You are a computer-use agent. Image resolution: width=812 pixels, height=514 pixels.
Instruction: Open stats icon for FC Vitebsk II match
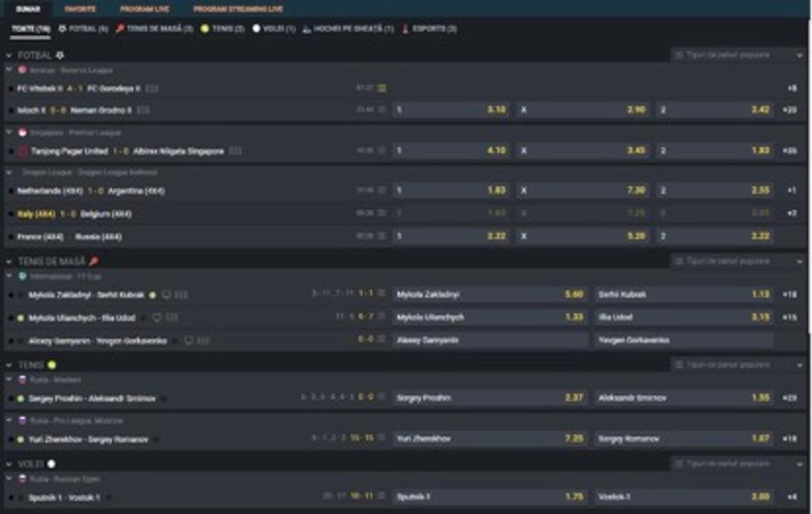coord(152,88)
